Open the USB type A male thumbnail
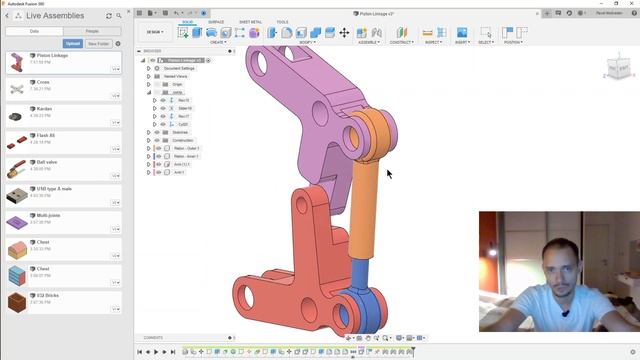This screenshot has width=640, height=360. click(17, 196)
